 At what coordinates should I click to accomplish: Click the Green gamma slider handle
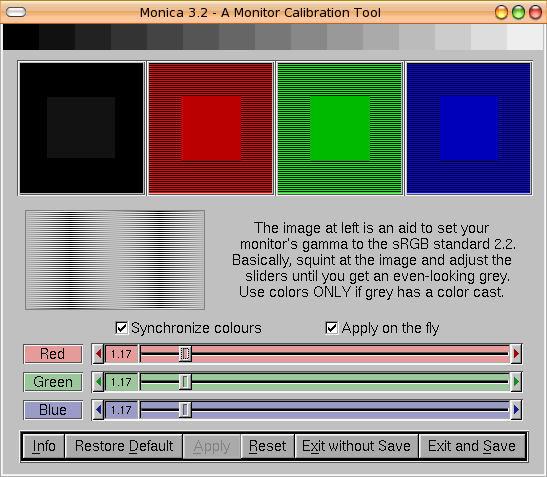[185, 382]
